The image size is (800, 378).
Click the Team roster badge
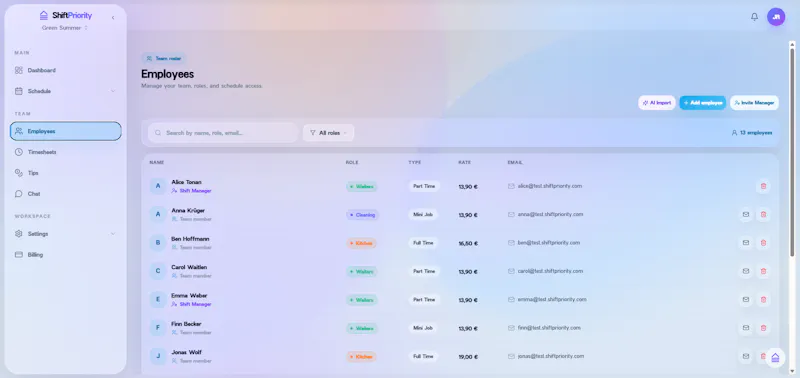[x=163, y=59]
